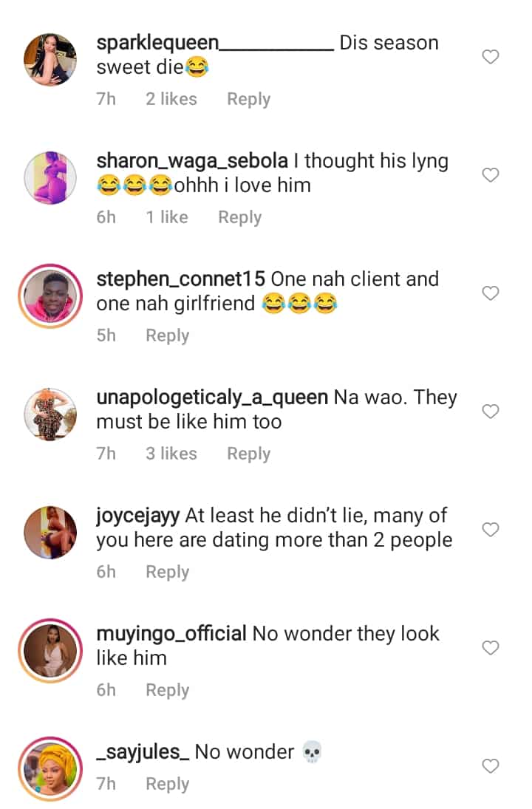Reply to sharon_waga_sebola's comment
Screen dimensions: 532x809
(239, 217)
